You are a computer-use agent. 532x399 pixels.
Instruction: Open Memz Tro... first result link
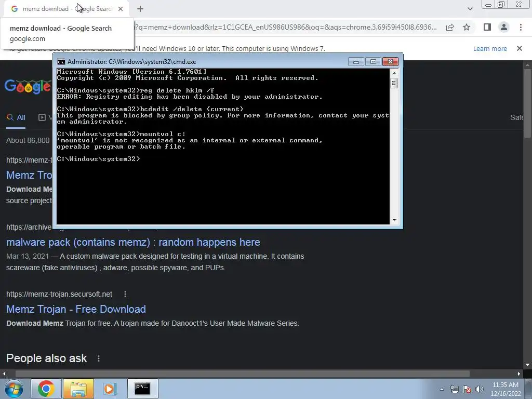tap(29, 175)
